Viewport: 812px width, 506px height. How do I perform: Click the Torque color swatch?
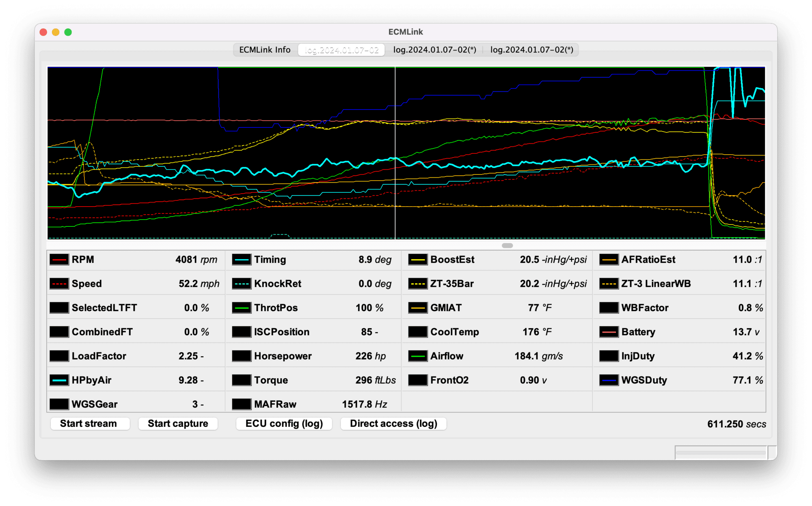tap(242, 380)
